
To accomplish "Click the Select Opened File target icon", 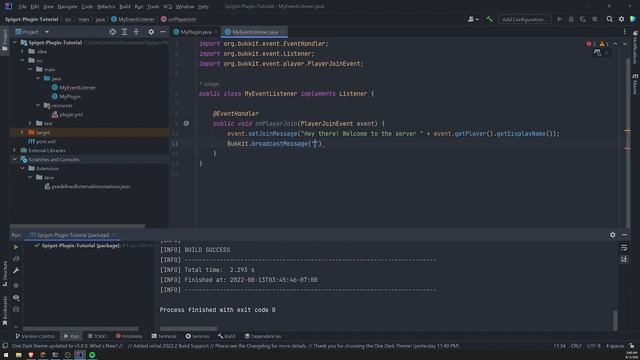I will [x=113, y=32].
